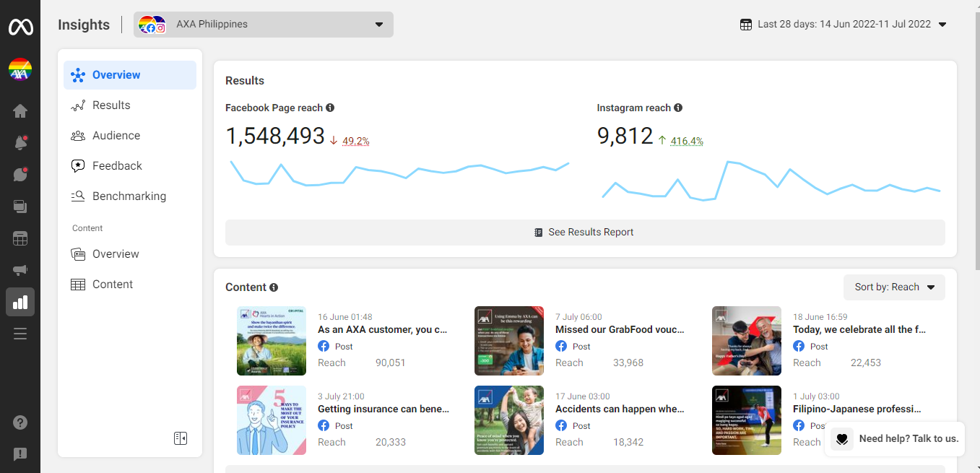
Task: Open Results menu item
Action: 130,105
